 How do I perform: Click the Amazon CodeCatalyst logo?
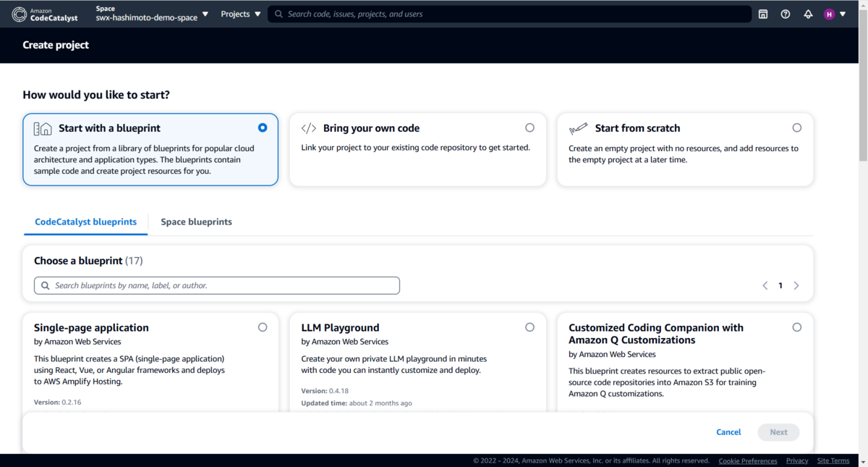pos(44,14)
